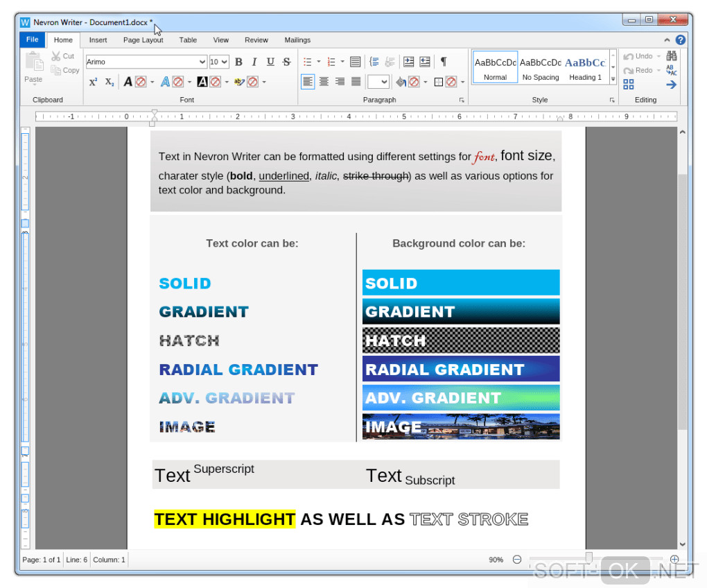Open the Arimo font family dropdown
Screen dimensions: 707x588
click(202, 62)
